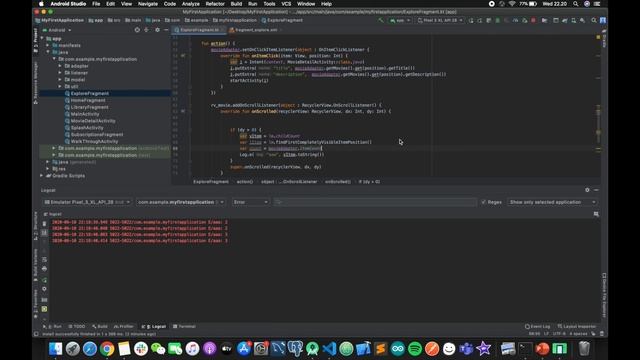Open the Error log level dropdown
640x360 pixels.
click(x=251, y=202)
